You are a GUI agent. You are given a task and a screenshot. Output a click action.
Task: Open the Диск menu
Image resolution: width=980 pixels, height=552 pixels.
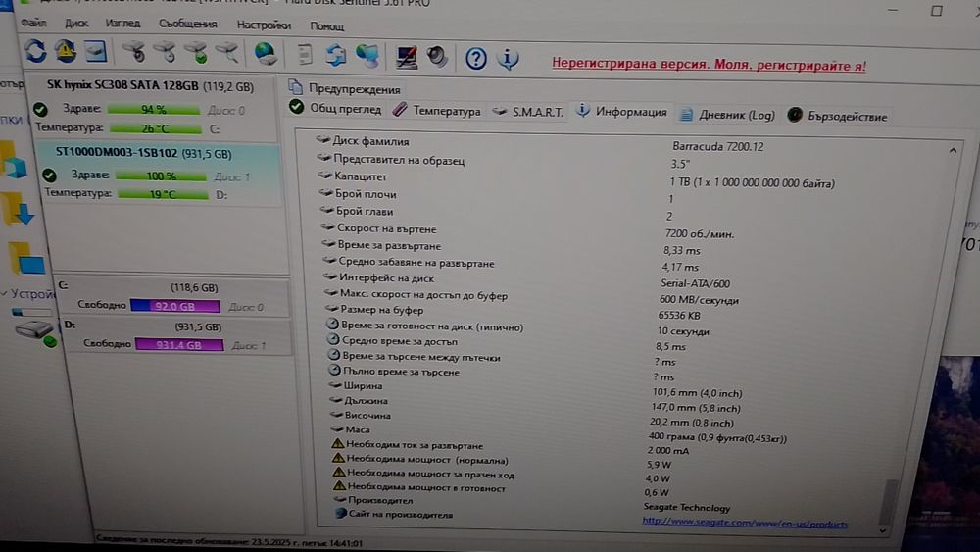coord(76,24)
